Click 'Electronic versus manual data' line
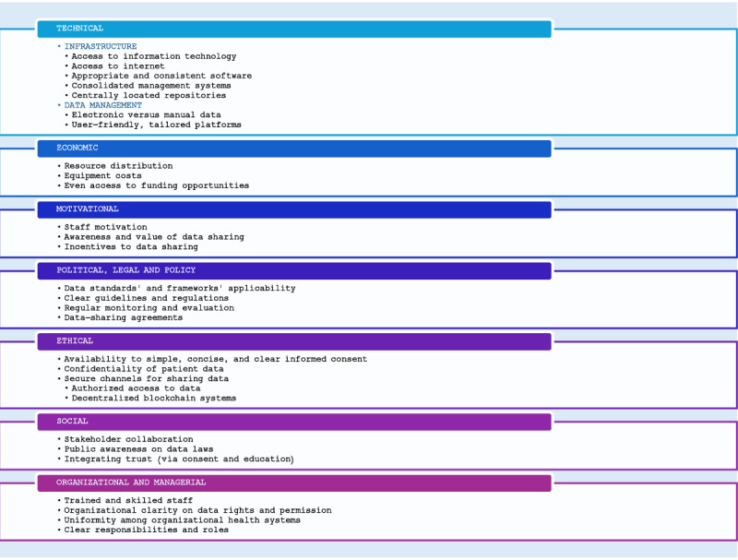Screen dimensions: 738x560 [146, 114]
